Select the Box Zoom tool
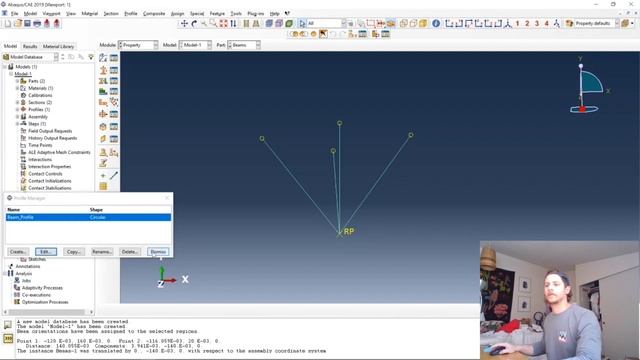The height and width of the screenshot is (360, 640). 213,24
